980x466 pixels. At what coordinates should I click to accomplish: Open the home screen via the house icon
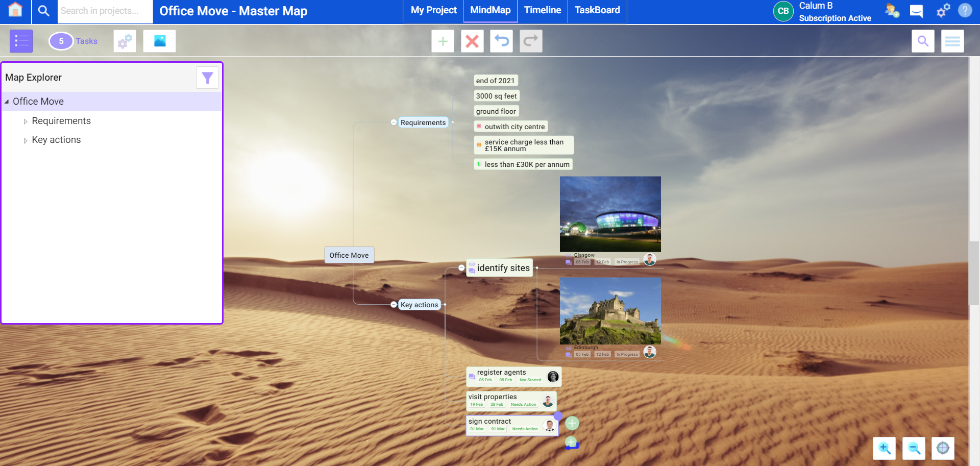coord(15,11)
